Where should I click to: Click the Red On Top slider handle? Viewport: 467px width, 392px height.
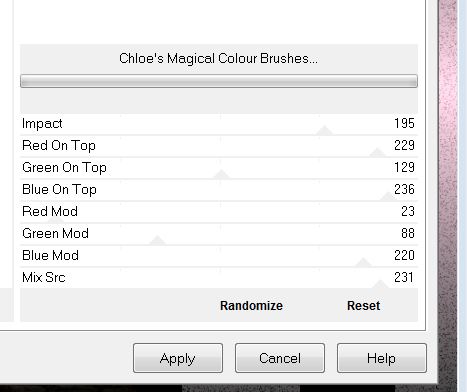tap(377, 152)
